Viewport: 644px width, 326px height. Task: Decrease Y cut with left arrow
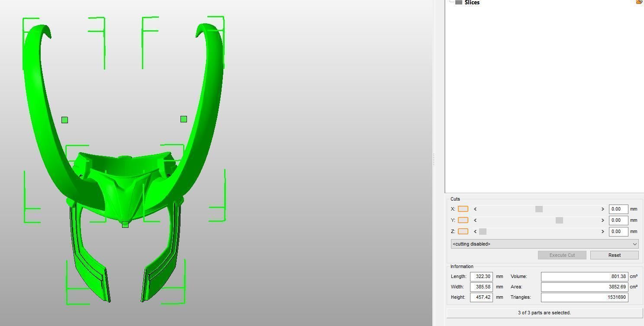click(x=475, y=220)
